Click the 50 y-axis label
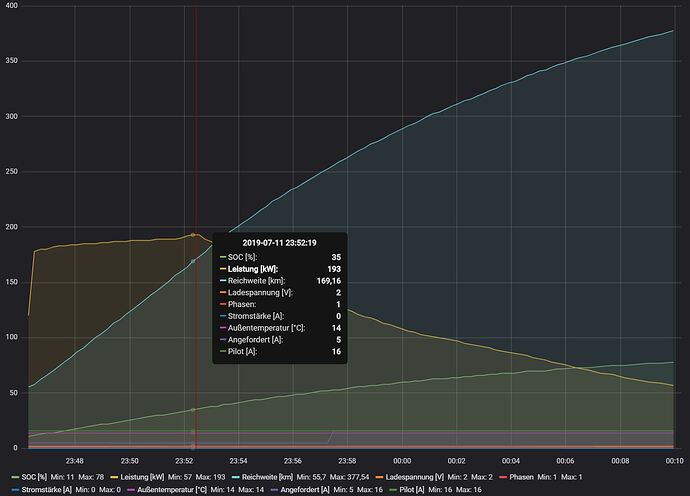Image resolution: width=690 pixels, height=496 pixels. 13,393
